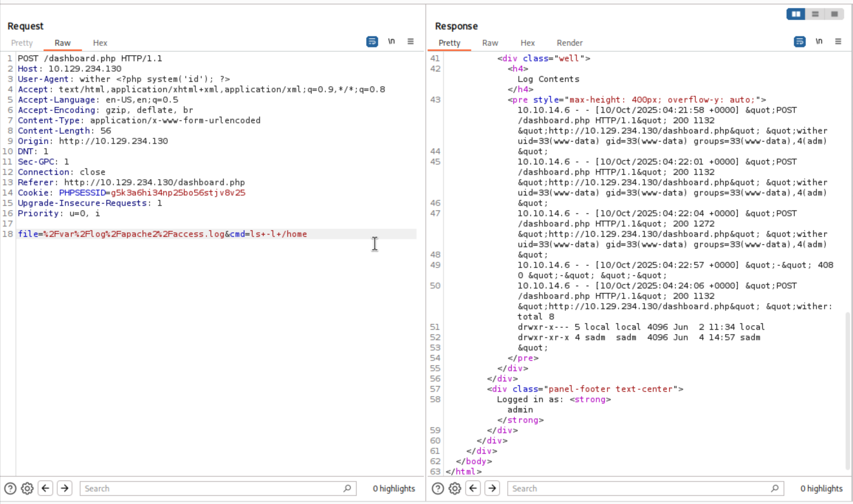Viewport: 853px width, 504px height.
Task: Switch Request view to Hex tab
Action: [100, 43]
